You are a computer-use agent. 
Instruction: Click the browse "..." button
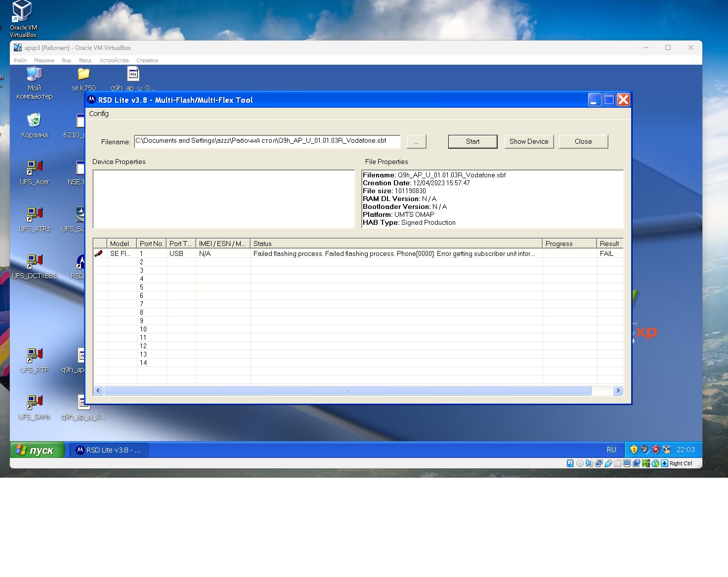416,142
